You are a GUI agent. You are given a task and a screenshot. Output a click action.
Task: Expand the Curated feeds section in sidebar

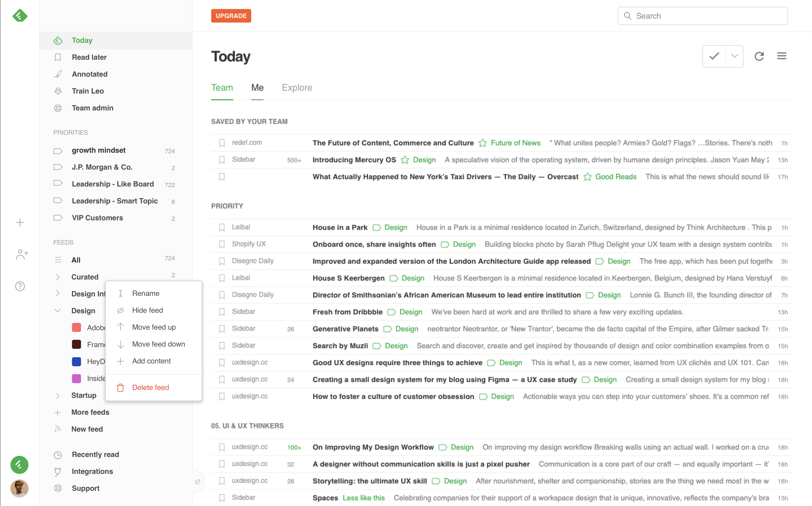pyautogui.click(x=57, y=277)
